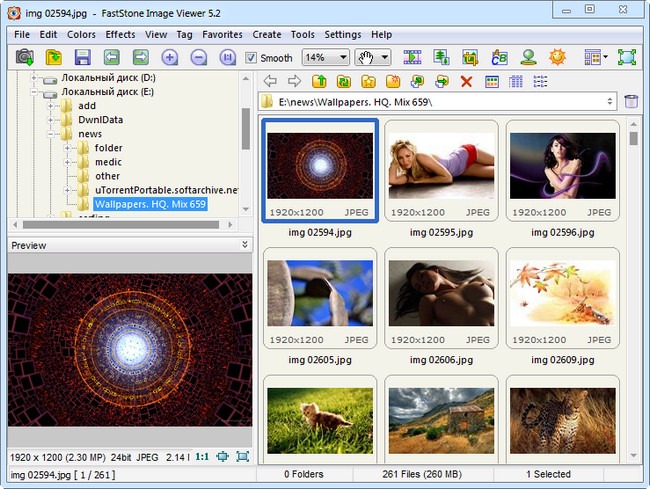Toggle the Smooth checkbox
Image resolution: width=650 pixels, height=489 pixels.
(x=251, y=58)
